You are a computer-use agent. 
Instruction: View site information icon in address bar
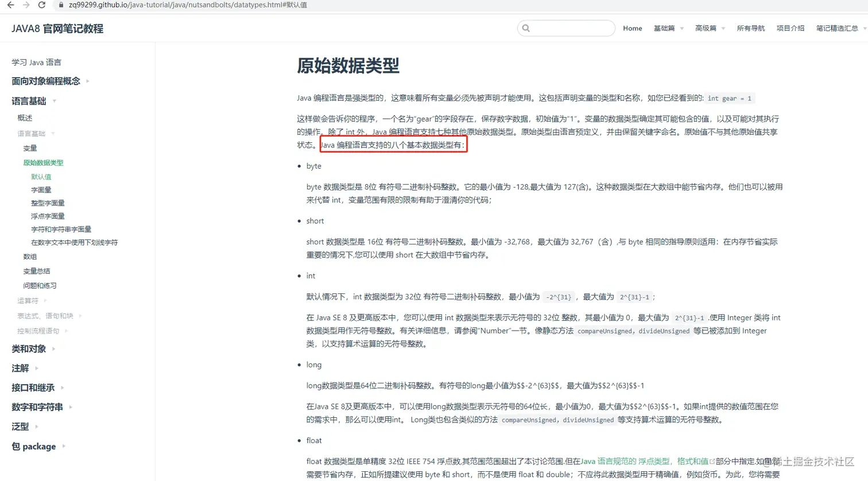[x=60, y=5]
